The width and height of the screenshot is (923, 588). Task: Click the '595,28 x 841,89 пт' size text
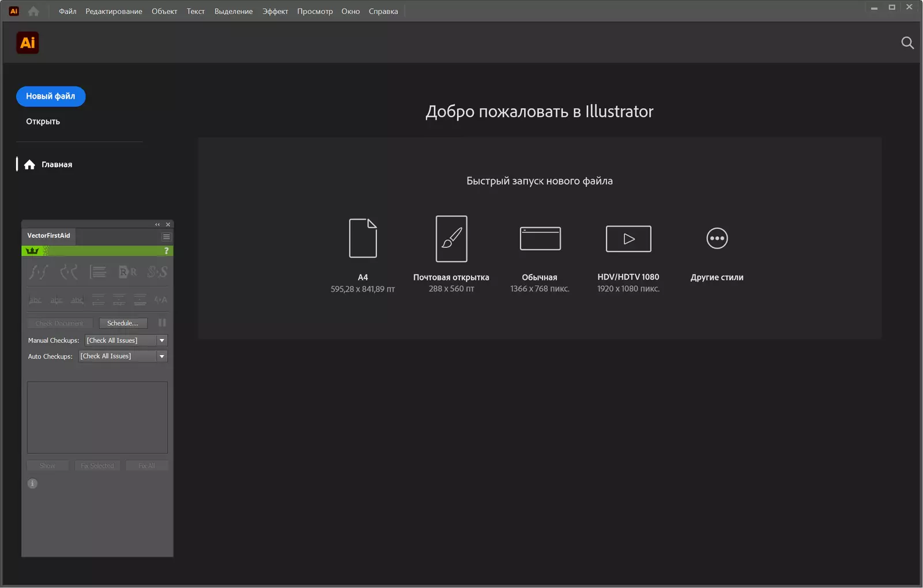pos(363,289)
